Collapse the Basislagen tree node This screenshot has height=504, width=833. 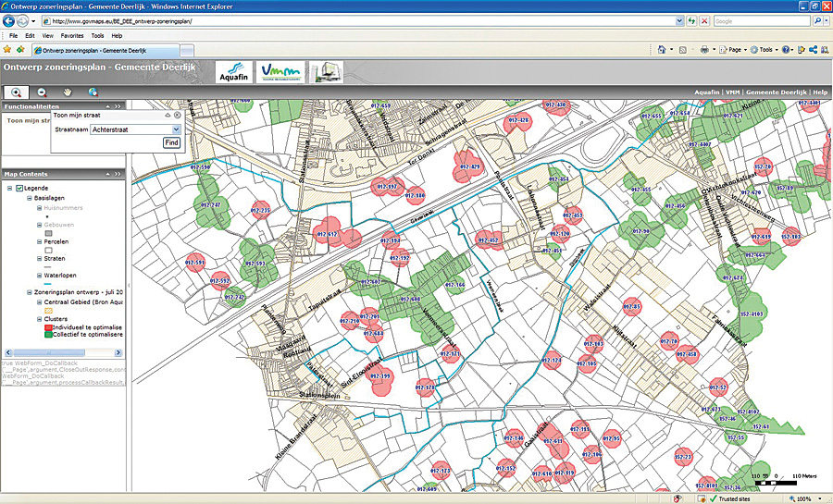tap(28, 198)
